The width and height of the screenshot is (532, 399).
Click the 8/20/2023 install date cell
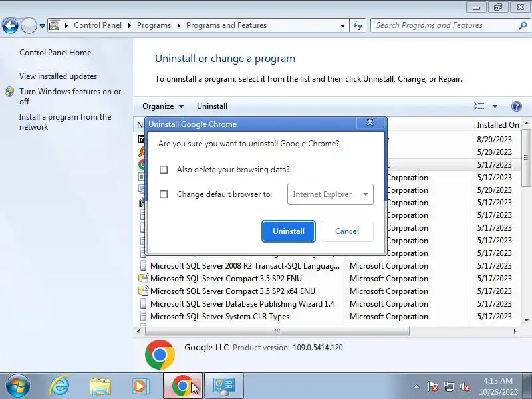(x=494, y=140)
